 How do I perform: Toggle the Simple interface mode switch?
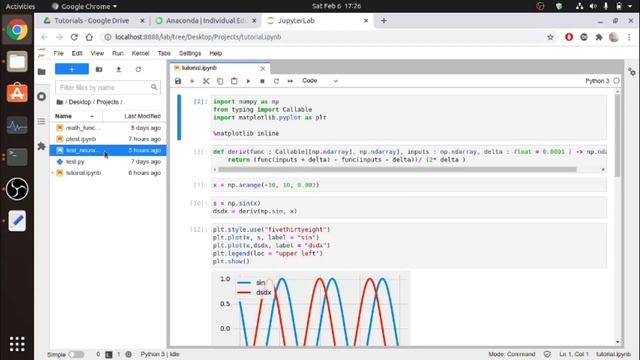(76, 354)
